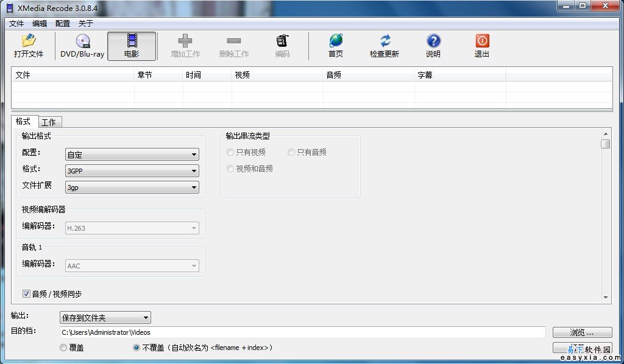
Task: Click the format panel scrollbar up arrow
Action: point(606,134)
